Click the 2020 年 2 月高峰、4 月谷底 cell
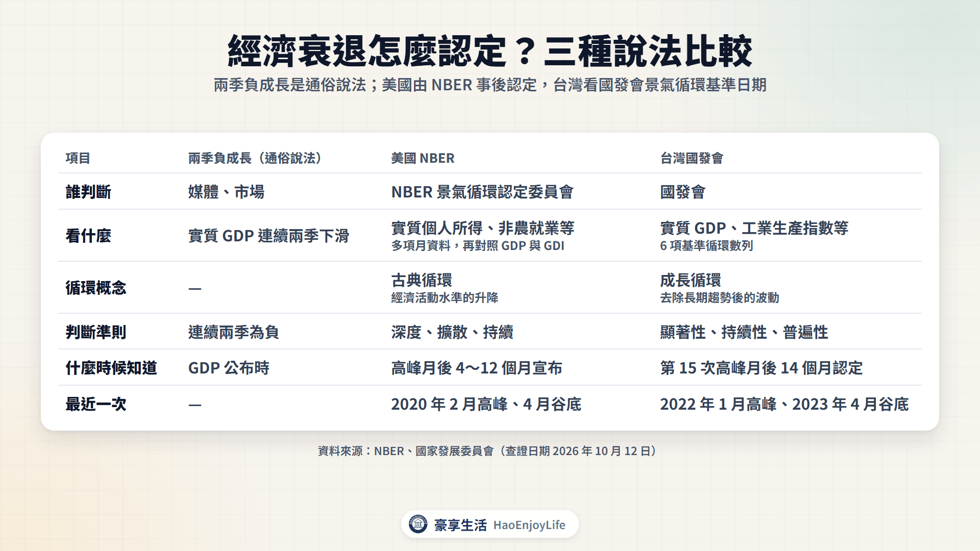 pos(486,404)
